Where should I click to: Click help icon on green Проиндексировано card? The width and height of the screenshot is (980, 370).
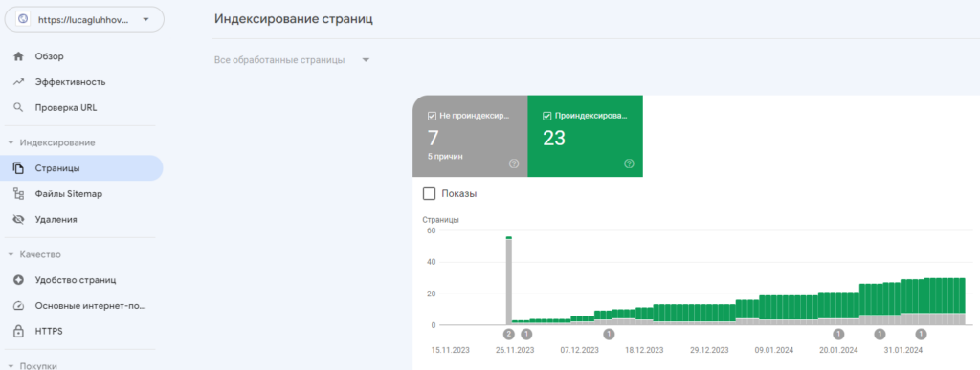click(x=629, y=163)
